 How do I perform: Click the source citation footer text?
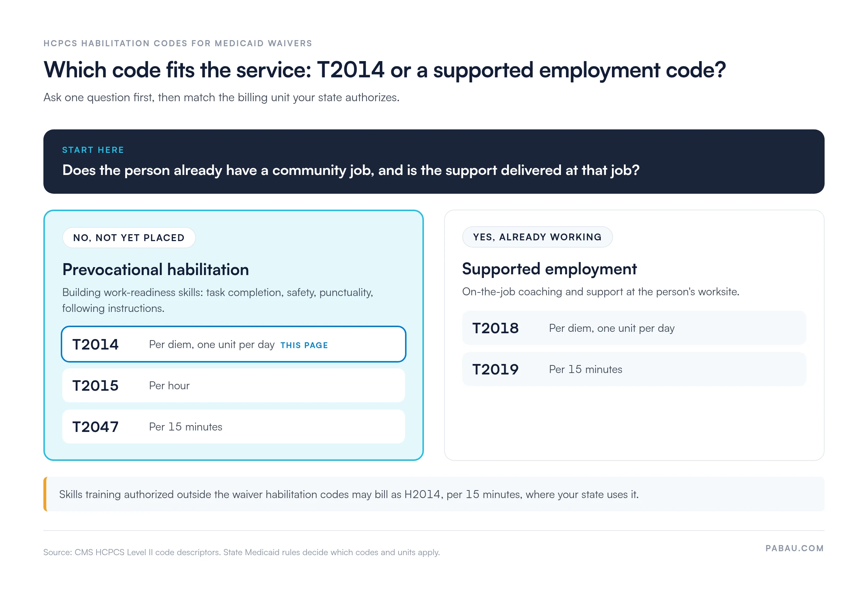(242, 552)
